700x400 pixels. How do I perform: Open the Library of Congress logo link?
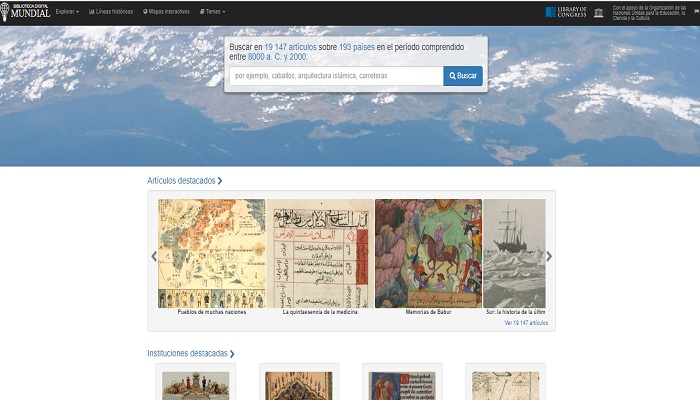(566, 12)
